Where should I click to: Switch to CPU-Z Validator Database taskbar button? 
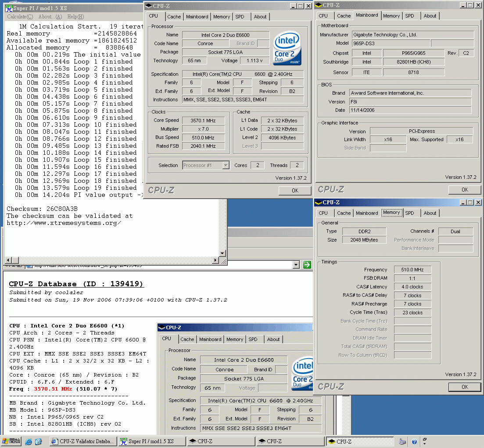tap(83, 441)
